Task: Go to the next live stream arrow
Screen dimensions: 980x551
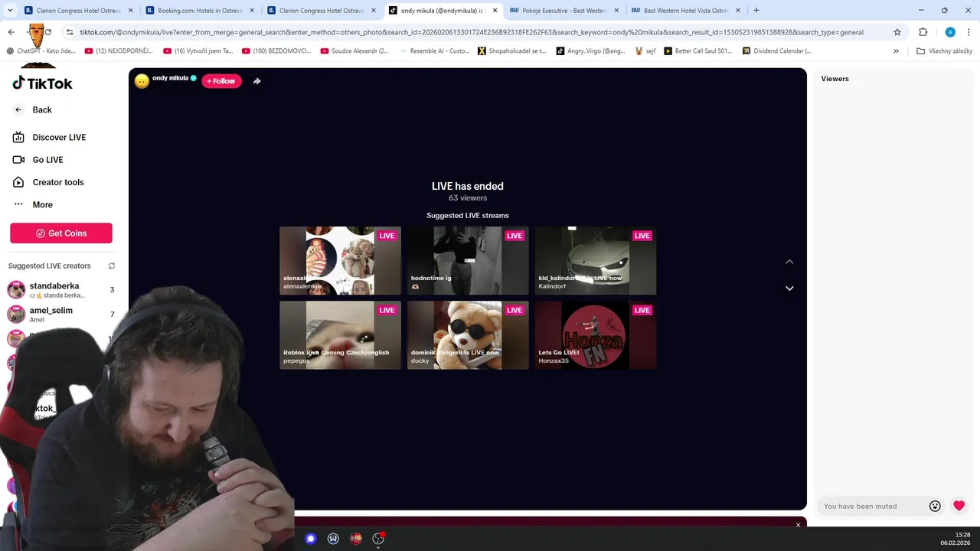Action: (x=789, y=289)
